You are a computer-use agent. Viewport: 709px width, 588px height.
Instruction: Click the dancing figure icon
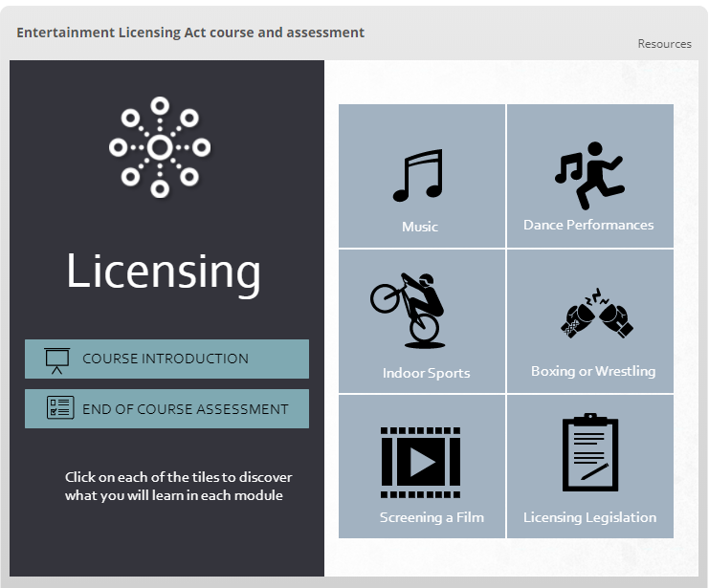pos(589,176)
